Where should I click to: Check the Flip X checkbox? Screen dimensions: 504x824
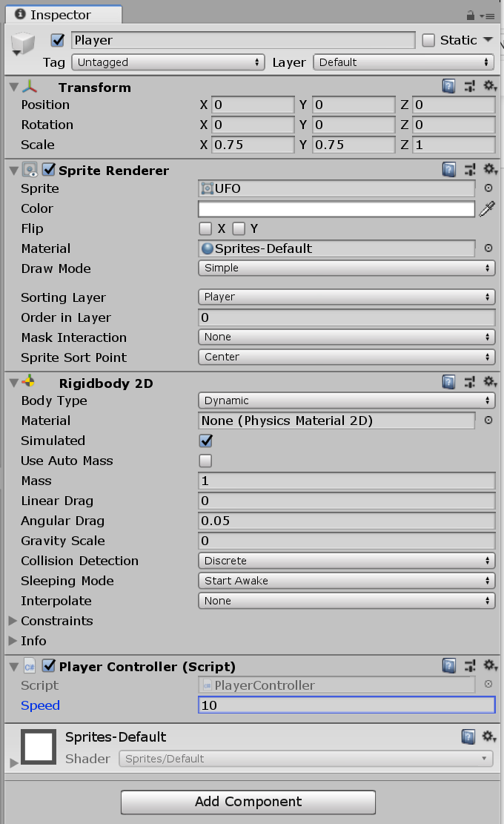pos(205,228)
